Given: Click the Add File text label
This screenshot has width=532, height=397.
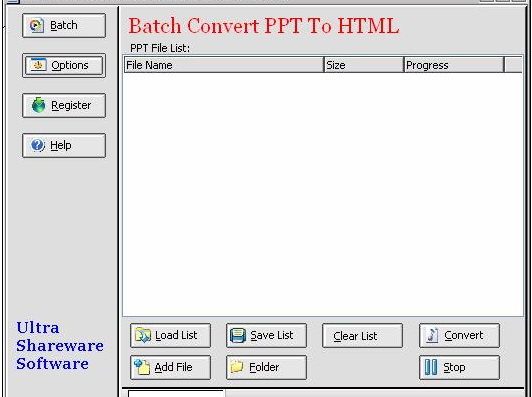Looking at the screenshot, I should 173,367.
